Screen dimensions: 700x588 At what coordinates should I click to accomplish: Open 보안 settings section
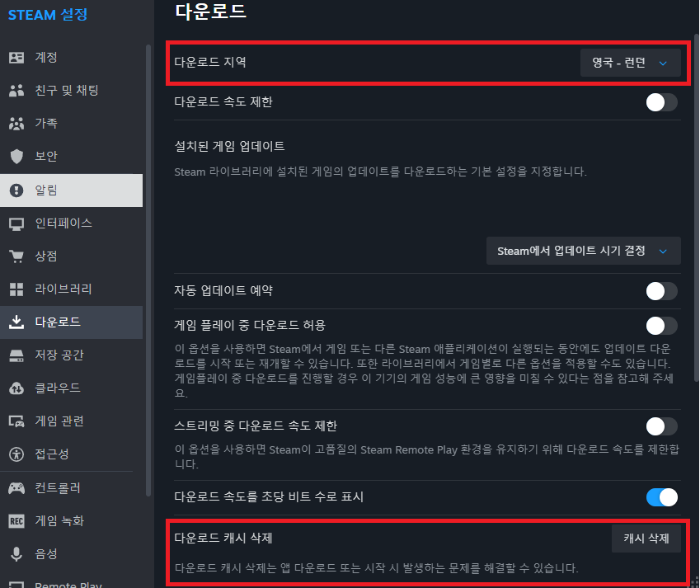[x=72, y=156]
